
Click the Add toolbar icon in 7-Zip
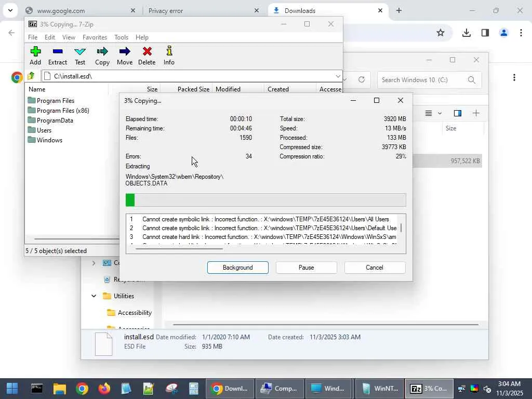coord(35,56)
